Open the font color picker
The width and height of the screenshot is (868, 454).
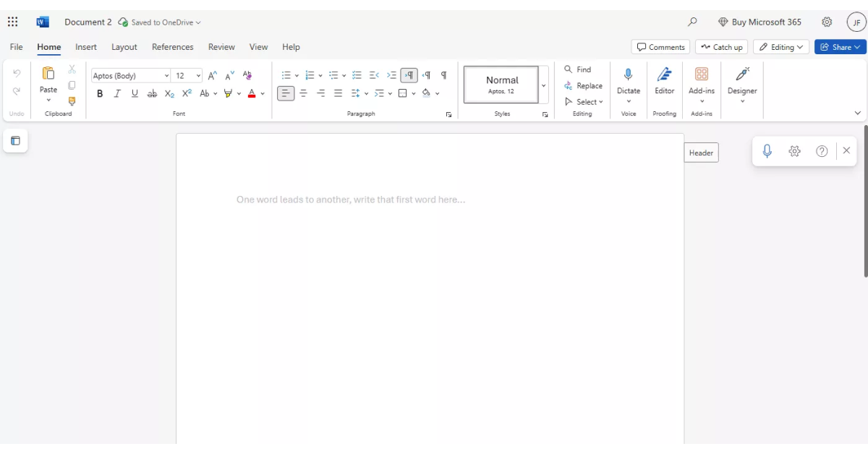point(262,93)
